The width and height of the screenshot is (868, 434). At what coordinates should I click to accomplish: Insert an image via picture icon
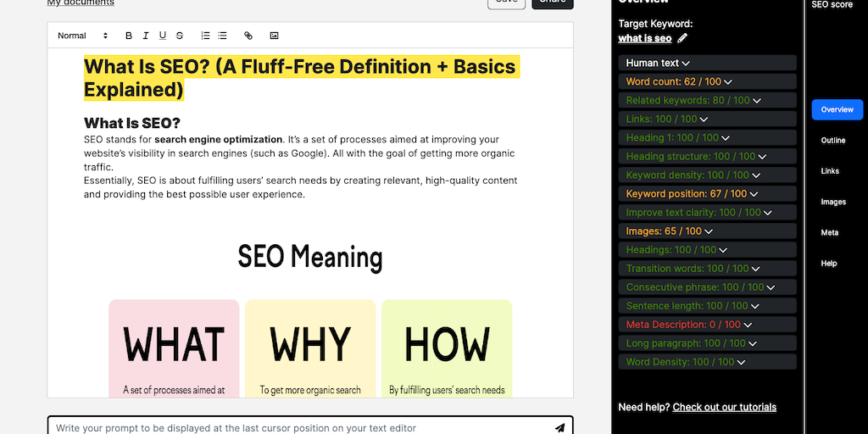point(274,36)
